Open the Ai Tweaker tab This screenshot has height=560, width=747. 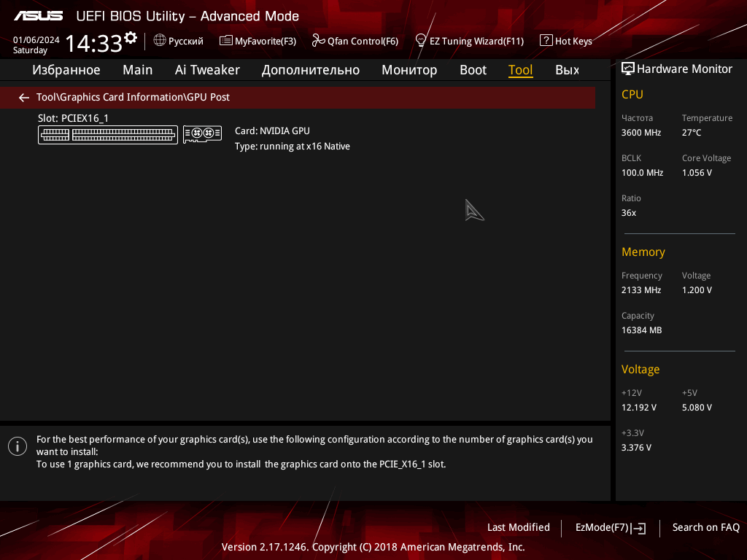tap(207, 70)
